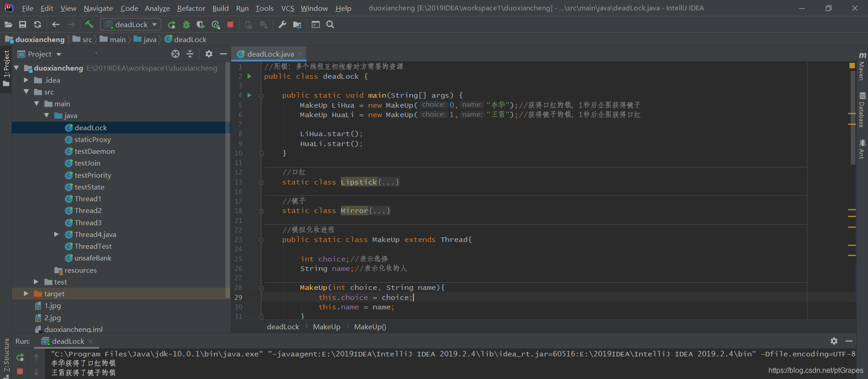
Task: Expand the Thread4.java node
Action: [x=57, y=234]
